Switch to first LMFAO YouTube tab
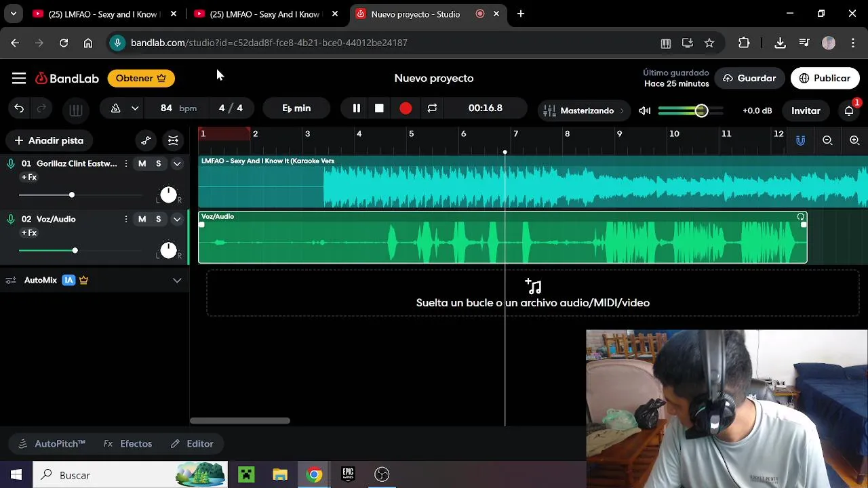The height and width of the screenshot is (488, 868). (x=104, y=14)
